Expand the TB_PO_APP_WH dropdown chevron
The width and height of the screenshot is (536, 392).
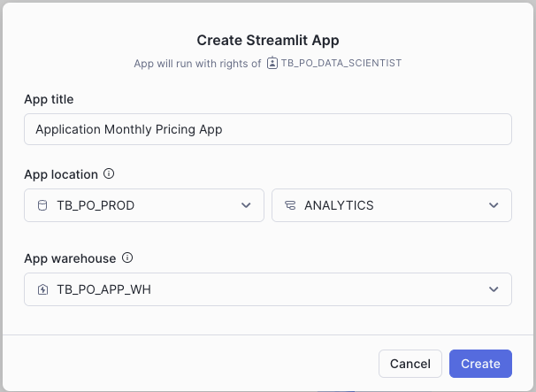(x=494, y=289)
